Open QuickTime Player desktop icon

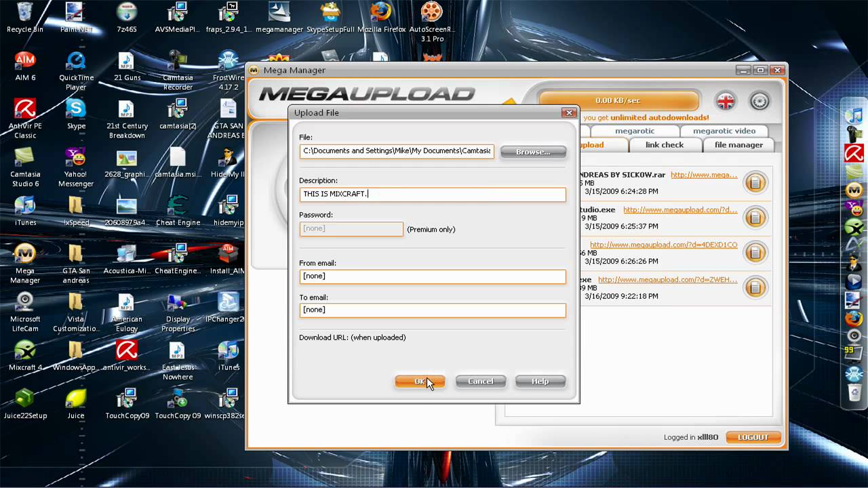coord(76,70)
